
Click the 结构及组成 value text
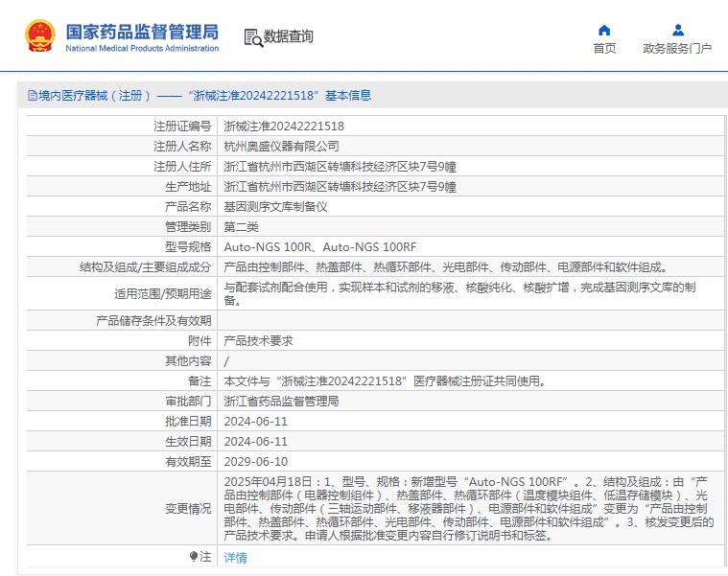click(x=446, y=267)
